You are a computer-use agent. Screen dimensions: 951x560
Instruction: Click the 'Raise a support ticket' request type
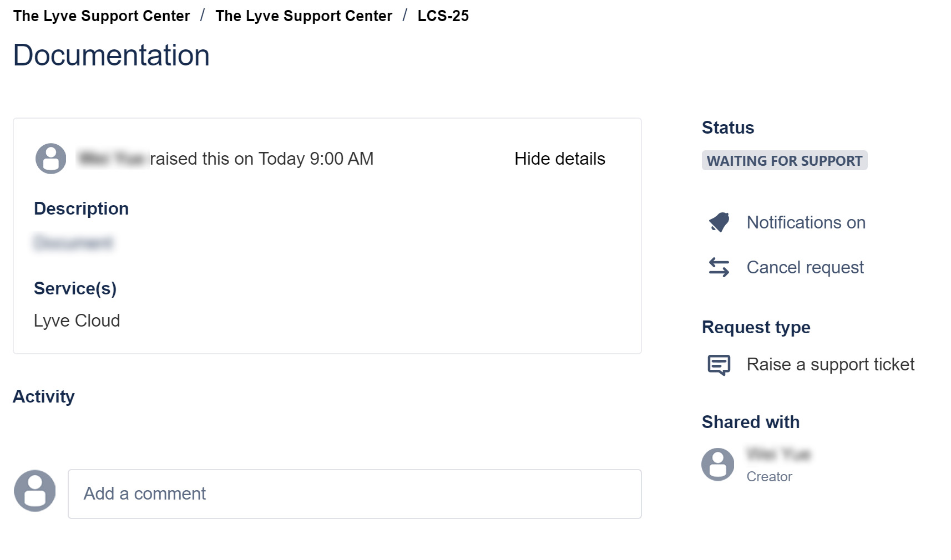click(830, 364)
